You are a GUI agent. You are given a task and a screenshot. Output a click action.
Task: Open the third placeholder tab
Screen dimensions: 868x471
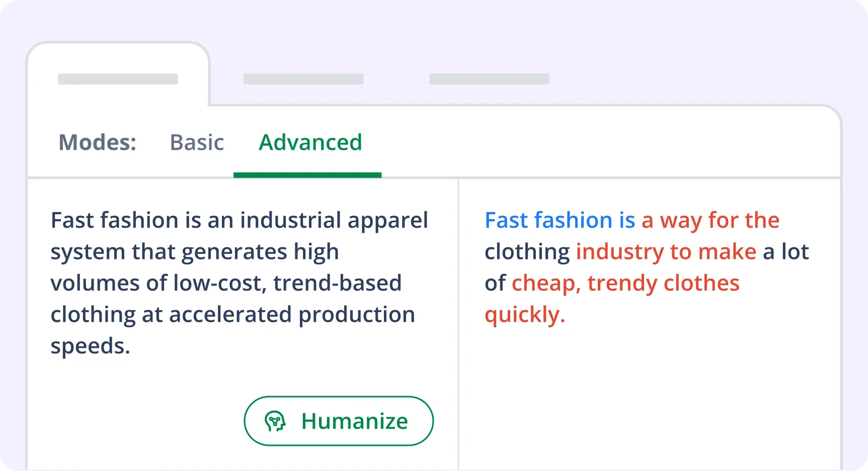(489, 79)
